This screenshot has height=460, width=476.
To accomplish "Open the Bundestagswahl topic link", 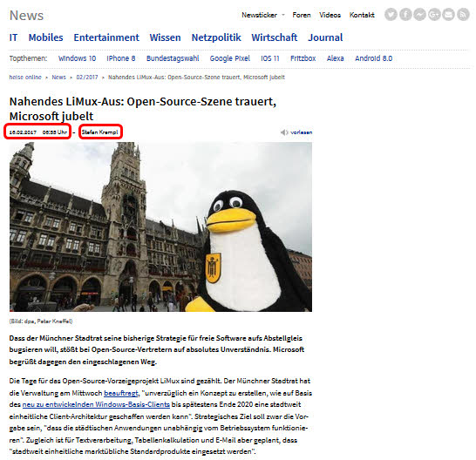I will pos(173,58).
